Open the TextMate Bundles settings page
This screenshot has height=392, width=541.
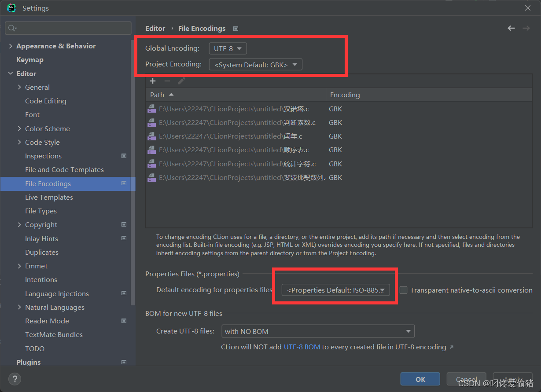tap(54, 334)
